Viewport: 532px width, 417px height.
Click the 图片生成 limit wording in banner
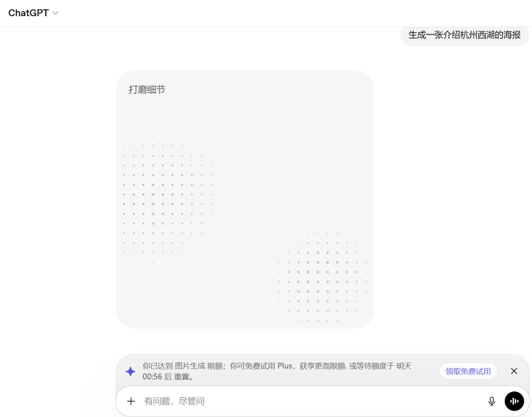click(190, 366)
